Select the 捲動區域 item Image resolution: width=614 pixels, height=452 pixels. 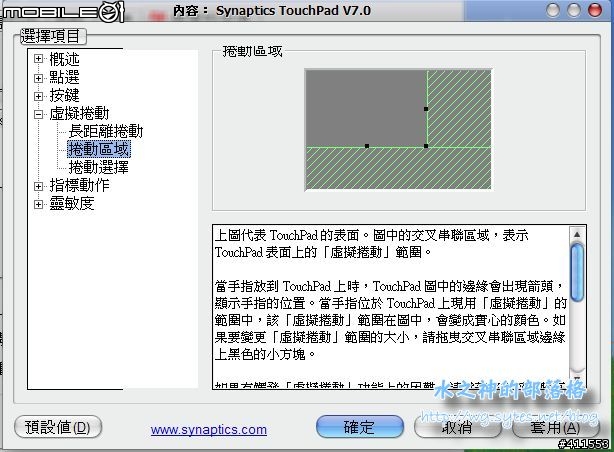pos(99,149)
